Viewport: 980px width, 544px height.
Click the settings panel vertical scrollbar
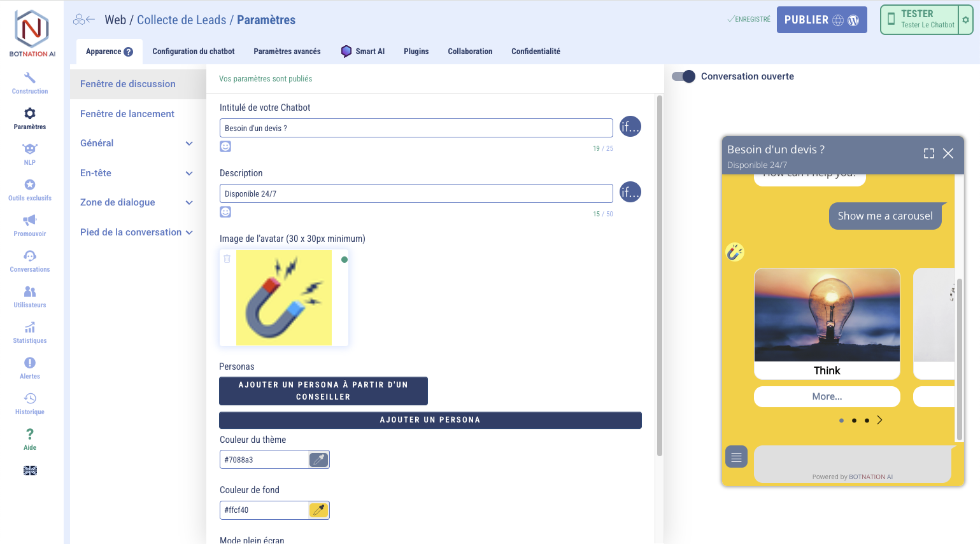coord(660,275)
